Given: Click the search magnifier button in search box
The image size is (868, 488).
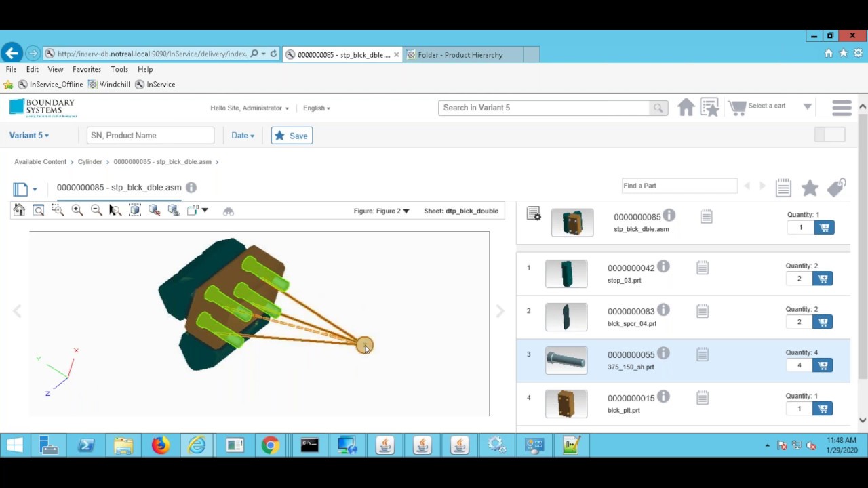Looking at the screenshot, I should pos(658,108).
